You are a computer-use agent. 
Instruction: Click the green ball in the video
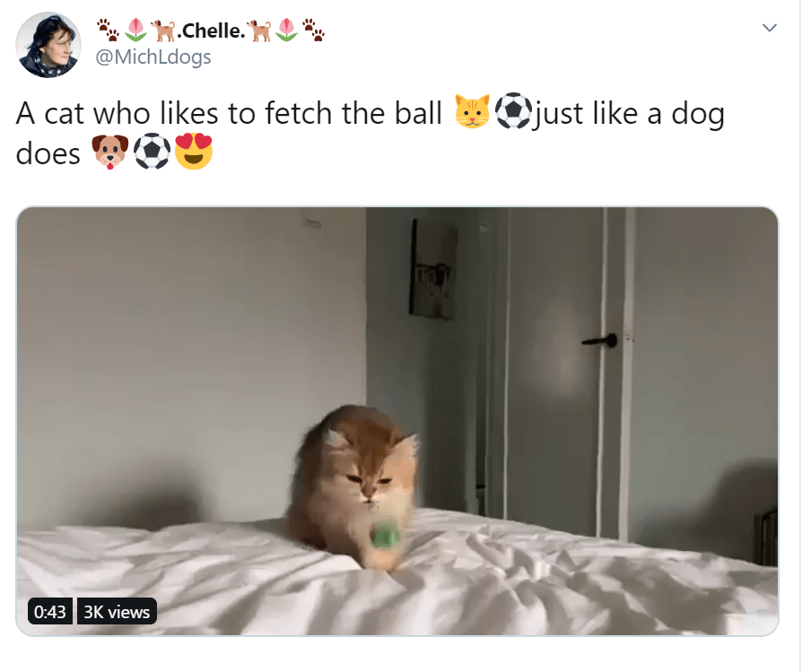[x=385, y=536]
